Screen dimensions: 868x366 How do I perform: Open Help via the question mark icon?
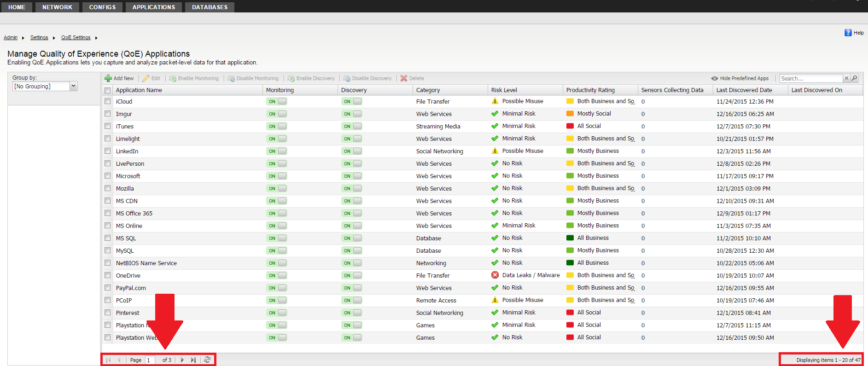[848, 33]
